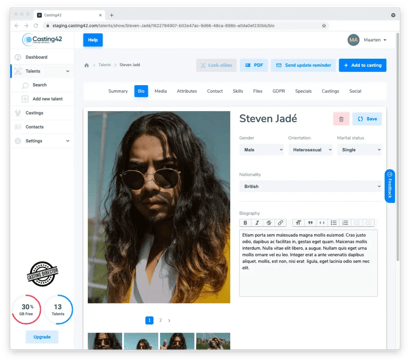Go to photo page 2
Image resolution: width=410 pixels, height=362 pixels.
tap(160, 320)
